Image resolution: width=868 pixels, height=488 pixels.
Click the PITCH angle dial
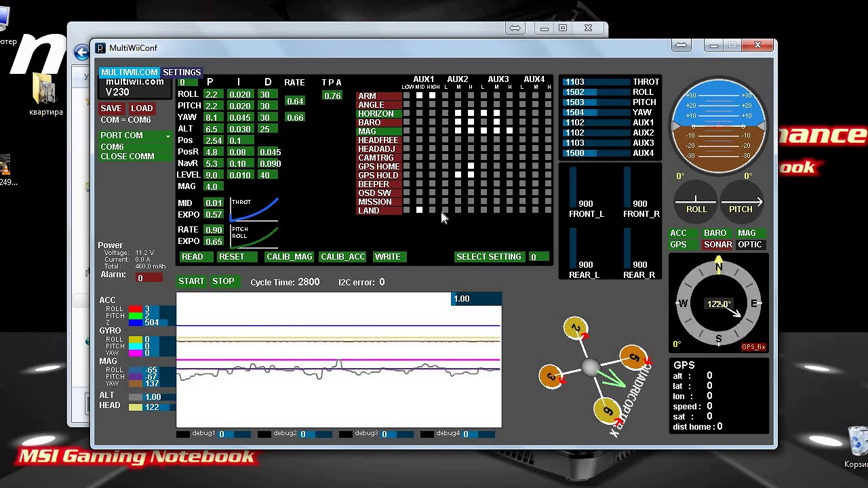pos(741,202)
